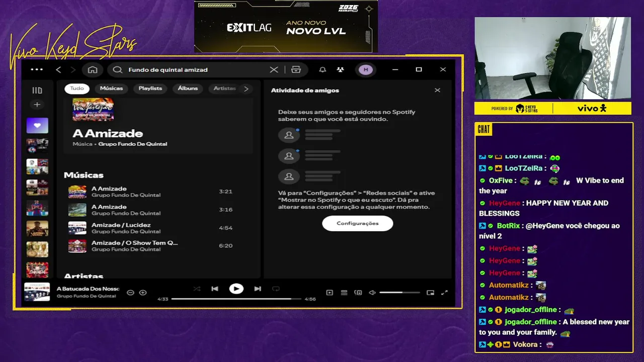This screenshot has height=362, width=644.
Task: Open now-playing title 'A Batucada Dos Nosso'
Action: [88, 289]
